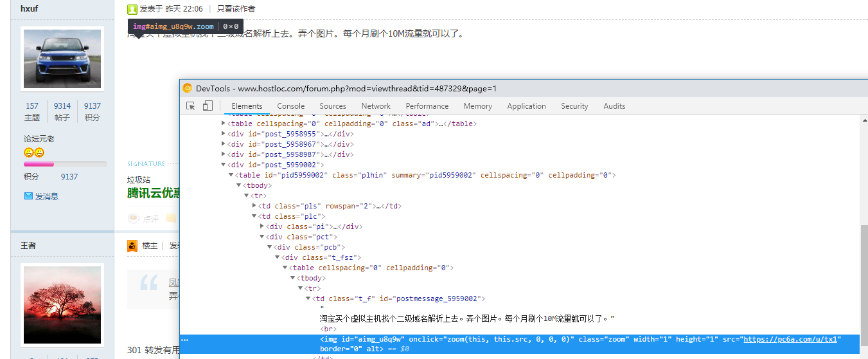The image size is (868, 359).
Task: Collapse the div post_5959002 node
Action: click(x=224, y=165)
